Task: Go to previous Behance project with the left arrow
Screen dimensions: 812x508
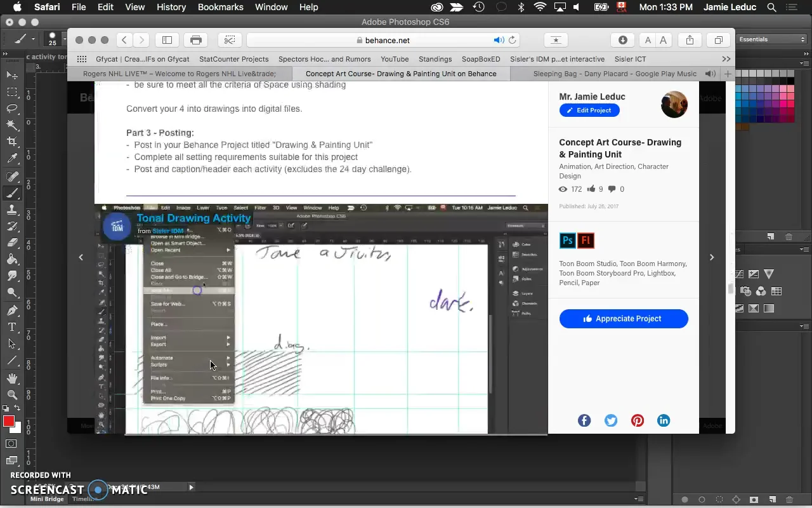Action: pos(81,257)
